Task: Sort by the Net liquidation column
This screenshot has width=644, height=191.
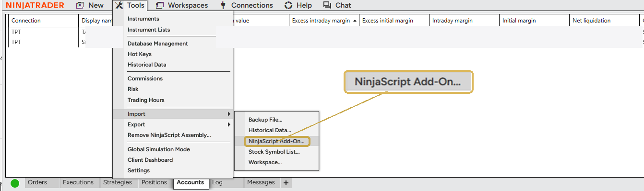Action: (x=604, y=21)
